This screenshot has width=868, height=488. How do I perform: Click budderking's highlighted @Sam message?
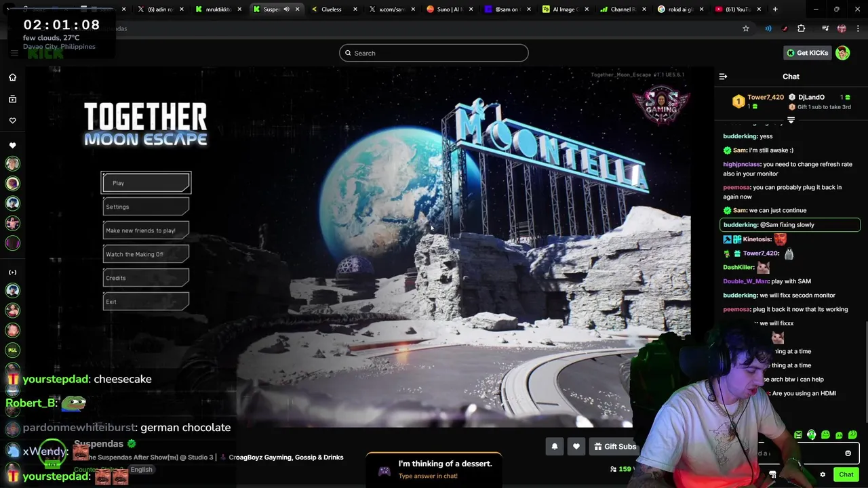(x=790, y=225)
